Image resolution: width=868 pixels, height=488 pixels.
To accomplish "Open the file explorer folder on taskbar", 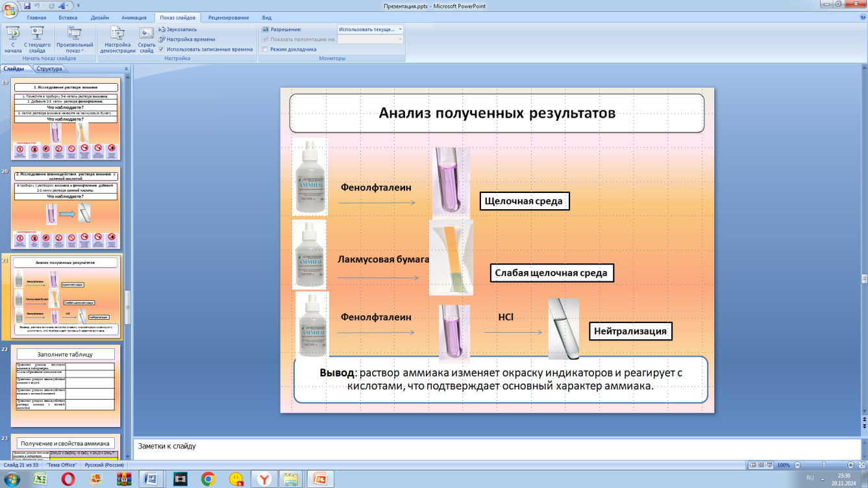I will tap(291, 479).
